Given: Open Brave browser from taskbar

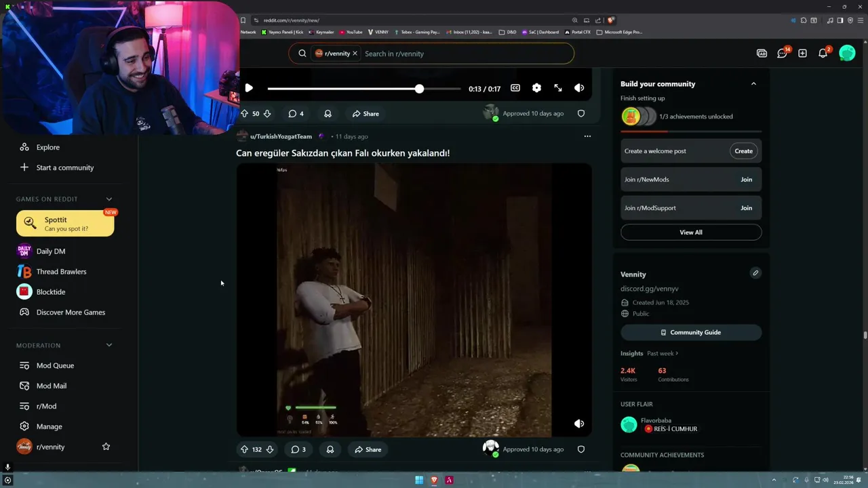Looking at the screenshot, I should tap(434, 480).
